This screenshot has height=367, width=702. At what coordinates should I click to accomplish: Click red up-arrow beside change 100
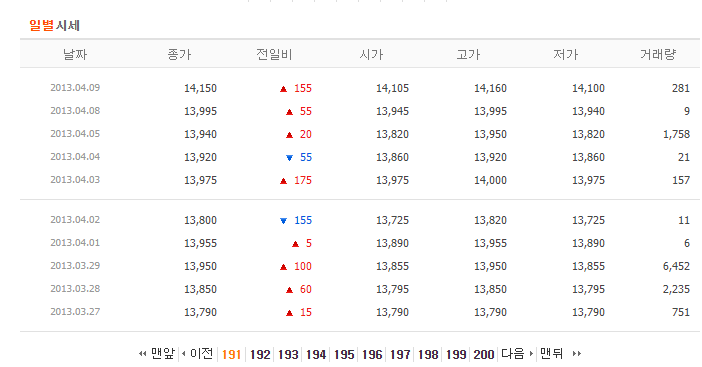click(283, 267)
